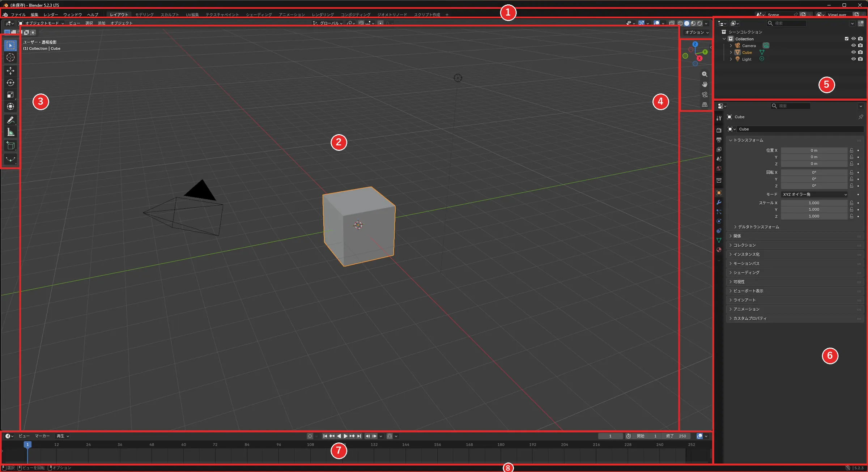Select the Scale tool
The width and height of the screenshot is (868, 472).
10,95
